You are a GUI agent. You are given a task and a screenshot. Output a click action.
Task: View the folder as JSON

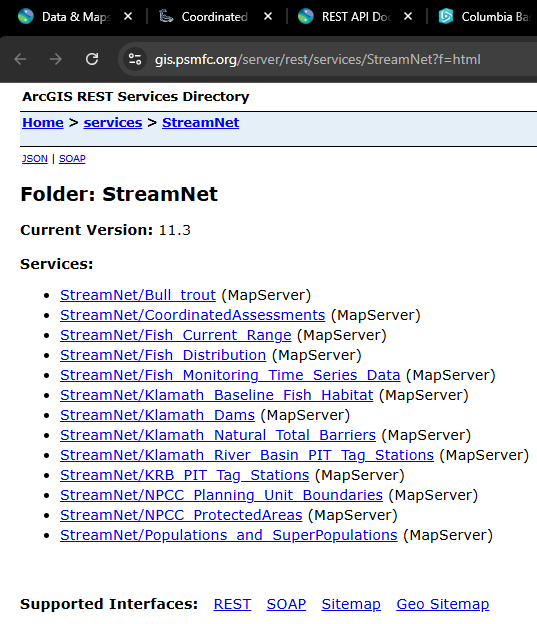35,159
